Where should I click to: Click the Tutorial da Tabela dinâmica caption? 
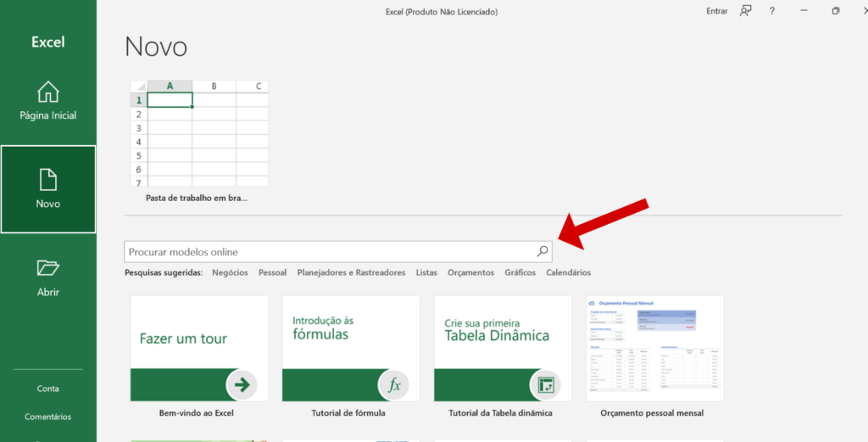point(500,413)
